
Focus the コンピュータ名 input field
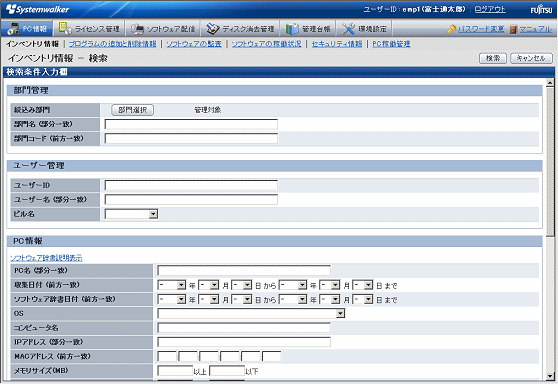point(244,328)
